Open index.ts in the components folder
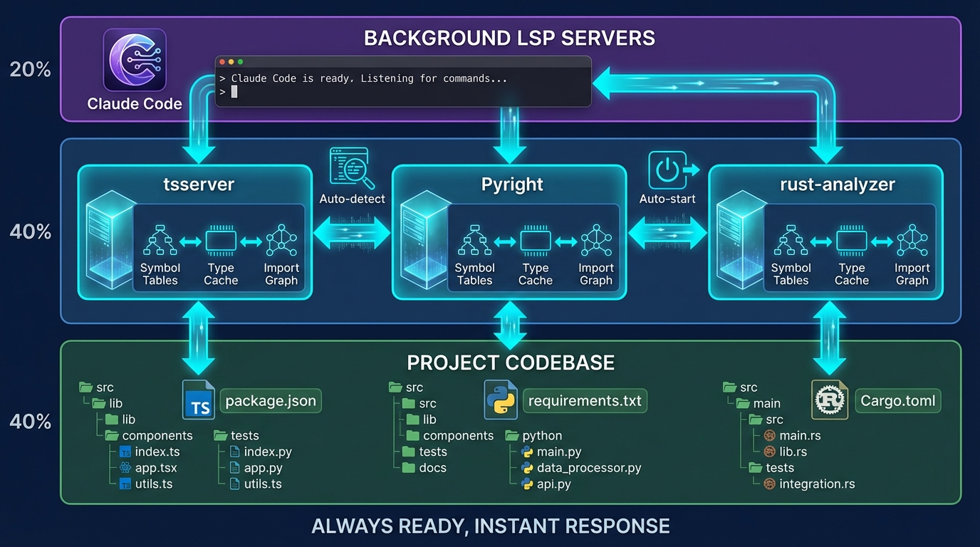The width and height of the screenshot is (980, 547). (150, 452)
